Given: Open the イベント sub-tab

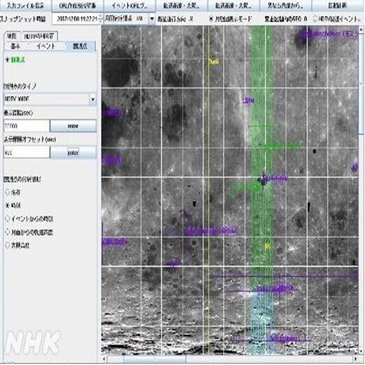Looking at the screenshot, I should (x=46, y=46).
